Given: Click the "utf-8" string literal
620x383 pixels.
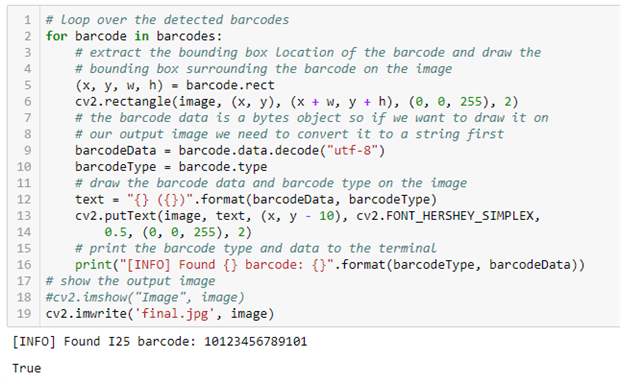Looking at the screenshot, I should coord(353,150).
